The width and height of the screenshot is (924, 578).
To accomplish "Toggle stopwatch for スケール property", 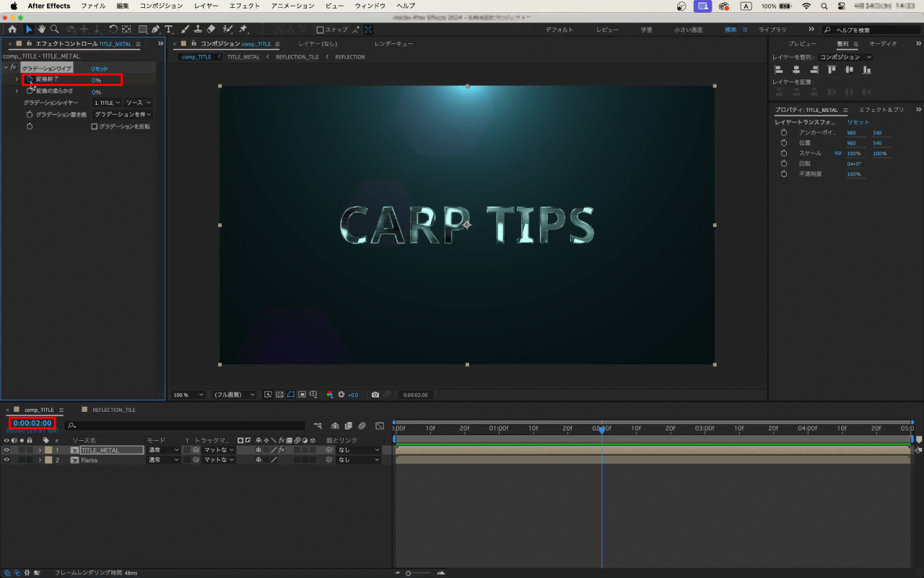I will tap(783, 153).
